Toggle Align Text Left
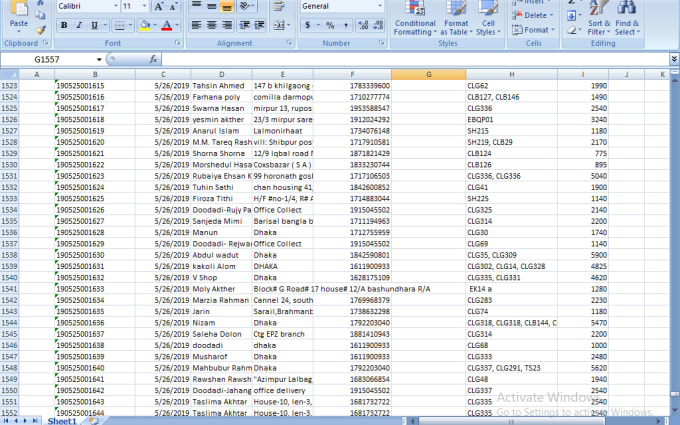The image size is (680, 425). (x=196, y=25)
